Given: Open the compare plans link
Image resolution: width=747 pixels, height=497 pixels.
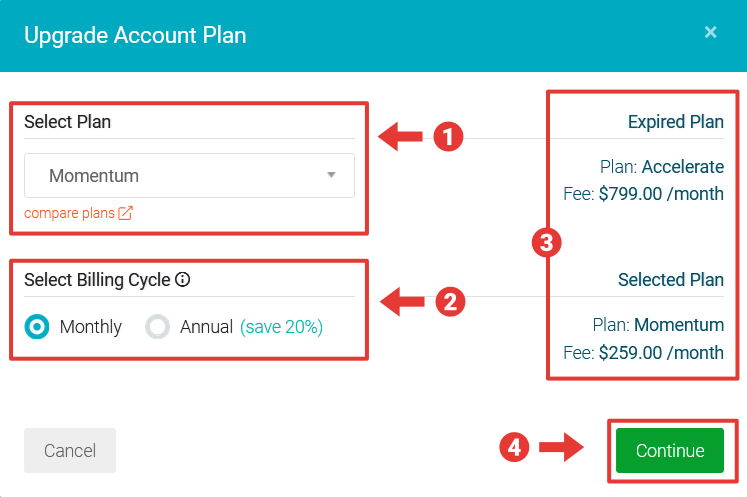Looking at the screenshot, I should pyautogui.click(x=69, y=213).
